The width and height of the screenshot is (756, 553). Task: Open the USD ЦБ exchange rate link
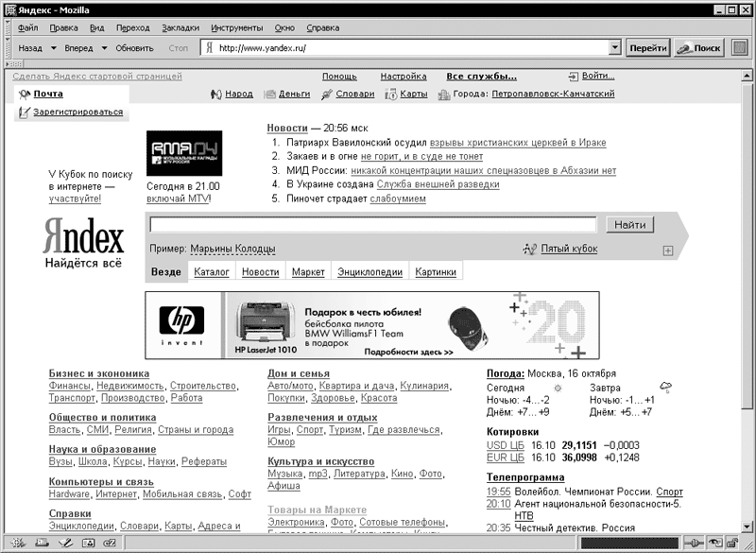pyautogui.click(x=506, y=445)
